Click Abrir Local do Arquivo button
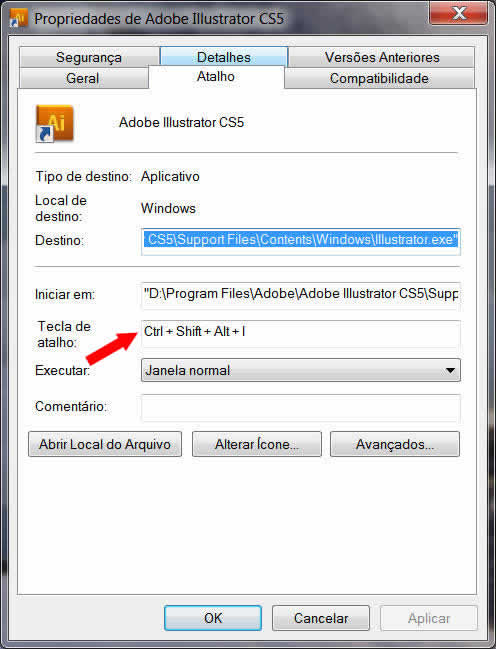This screenshot has width=496, height=649. [x=105, y=444]
